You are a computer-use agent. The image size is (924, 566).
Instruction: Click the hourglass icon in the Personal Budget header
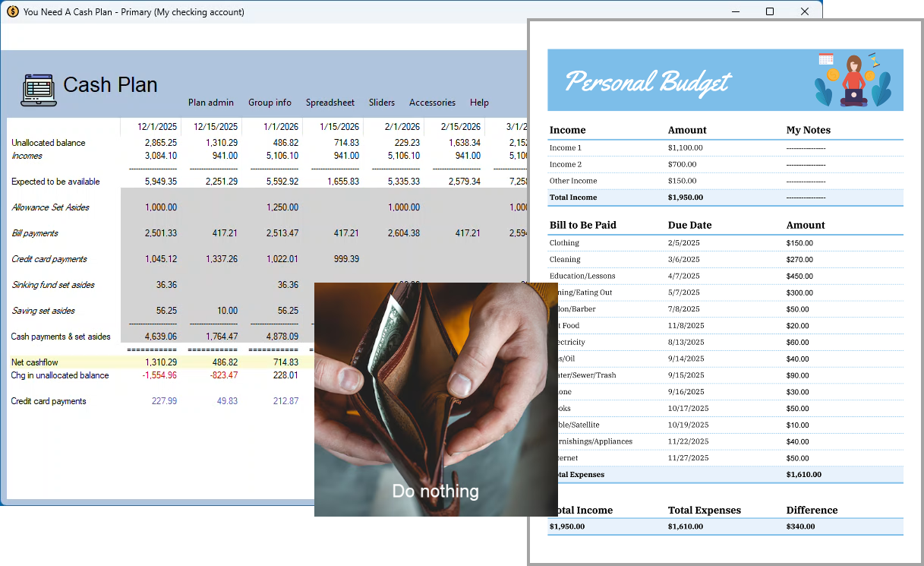(x=874, y=59)
